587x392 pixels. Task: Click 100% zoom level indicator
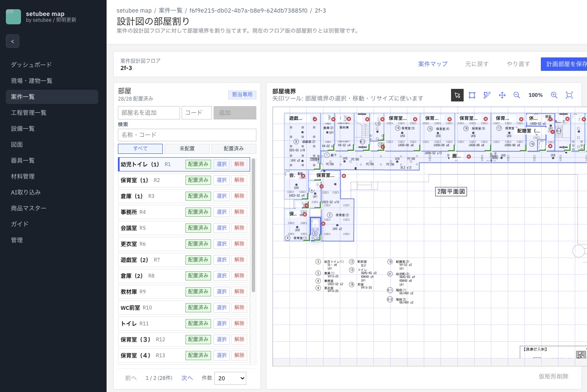[535, 95]
